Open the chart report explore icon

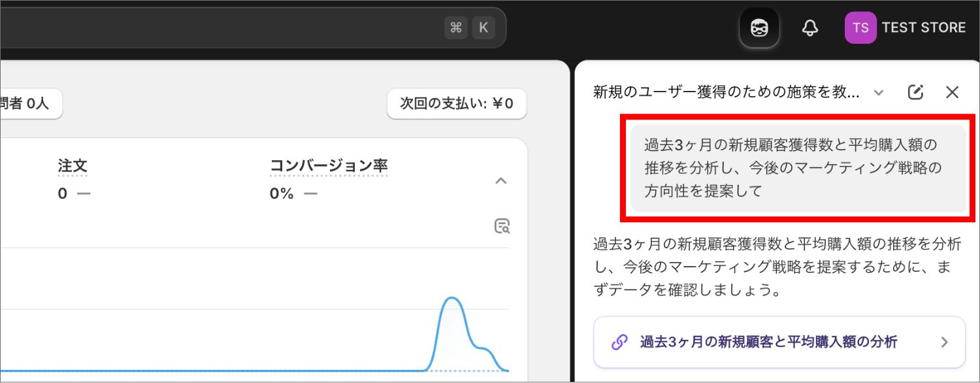tap(502, 226)
